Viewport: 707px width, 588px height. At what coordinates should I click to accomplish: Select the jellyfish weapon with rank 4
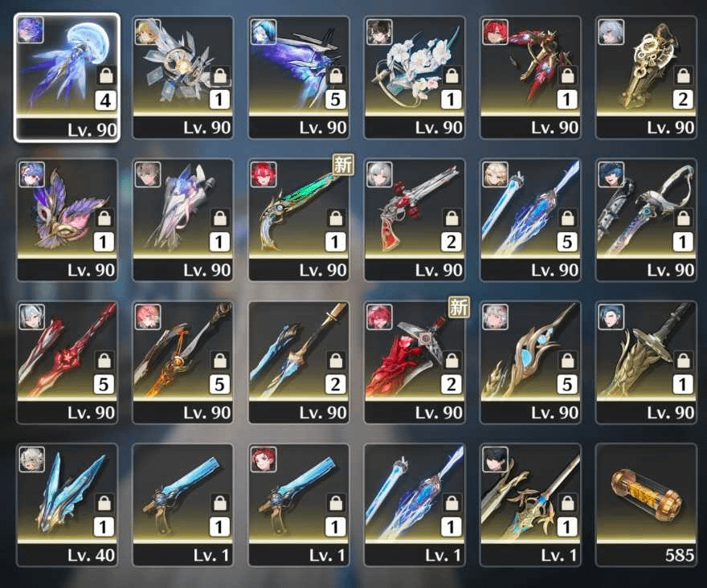pos(67,78)
